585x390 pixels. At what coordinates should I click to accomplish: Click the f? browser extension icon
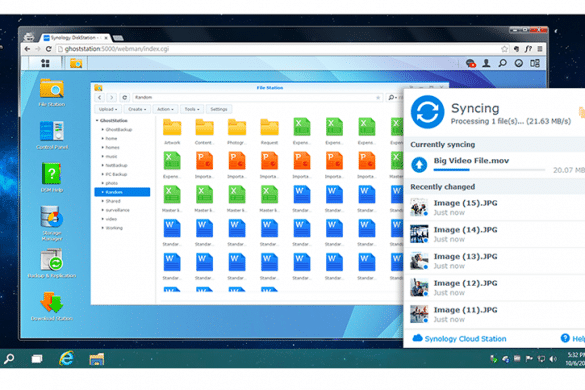[x=528, y=49]
